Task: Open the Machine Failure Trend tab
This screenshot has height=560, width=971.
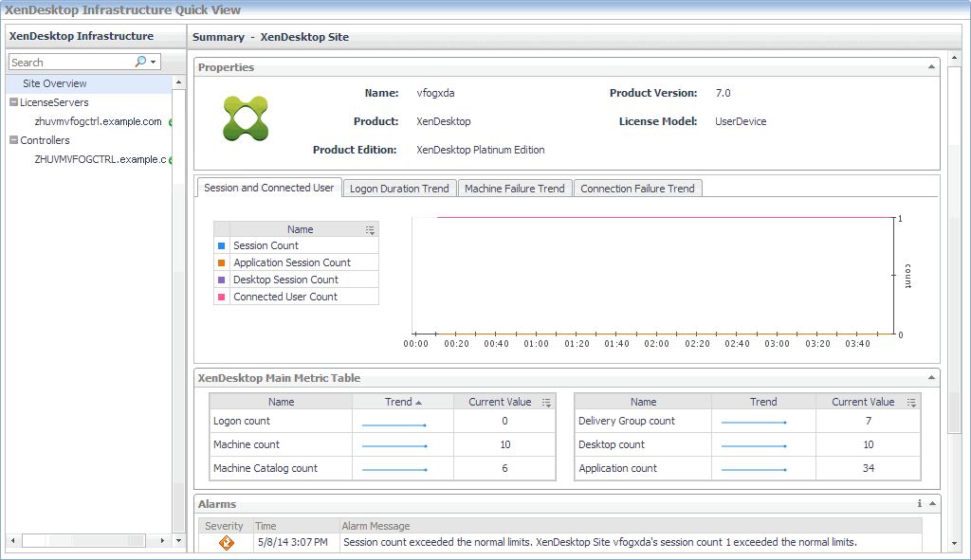Action: tap(515, 189)
